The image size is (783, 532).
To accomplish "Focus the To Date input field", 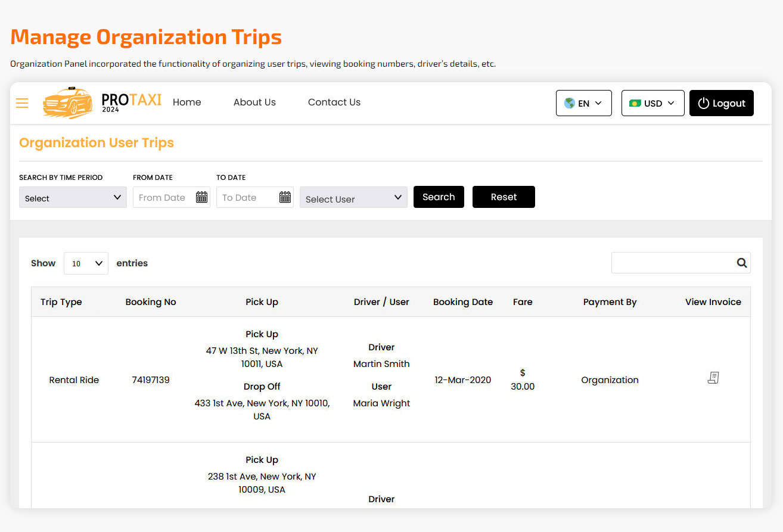I will [x=255, y=197].
